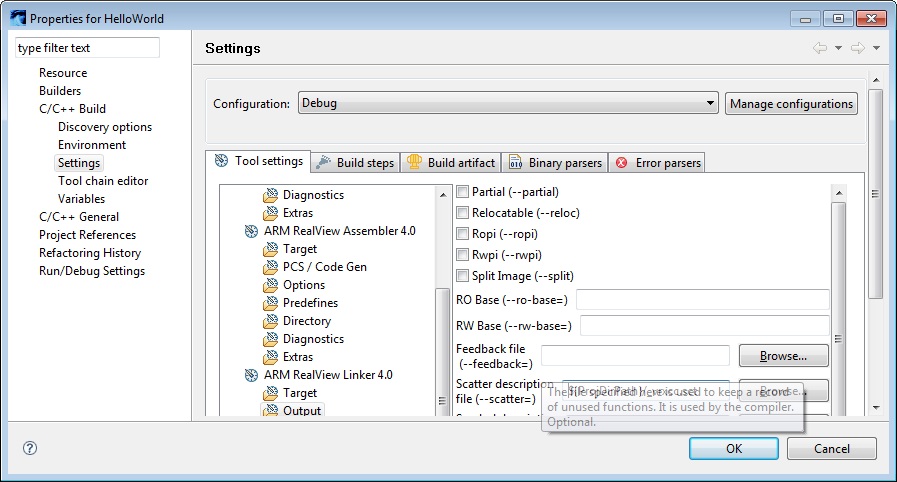Image resolution: width=897 pixels, height=482 pixels.
Task: Click the Target icon under ARM RealView Assembler
Action: pyautogui.click(x=270, y=249)
